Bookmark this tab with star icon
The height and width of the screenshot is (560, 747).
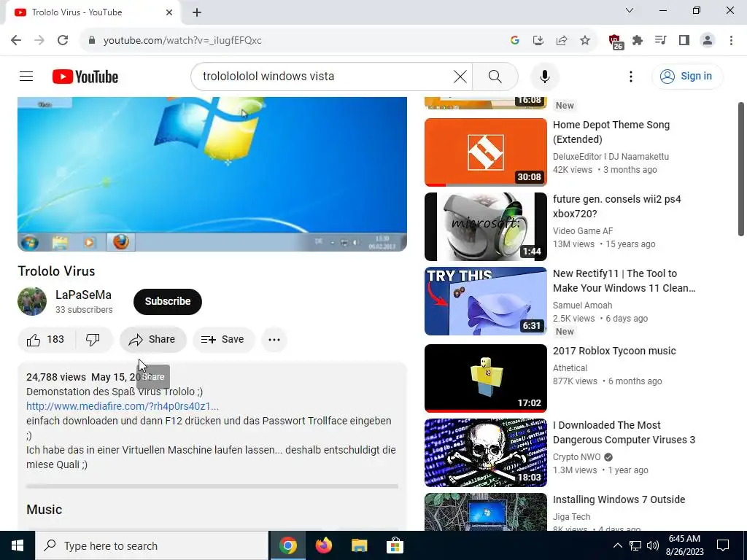click(x=585, y=41)
